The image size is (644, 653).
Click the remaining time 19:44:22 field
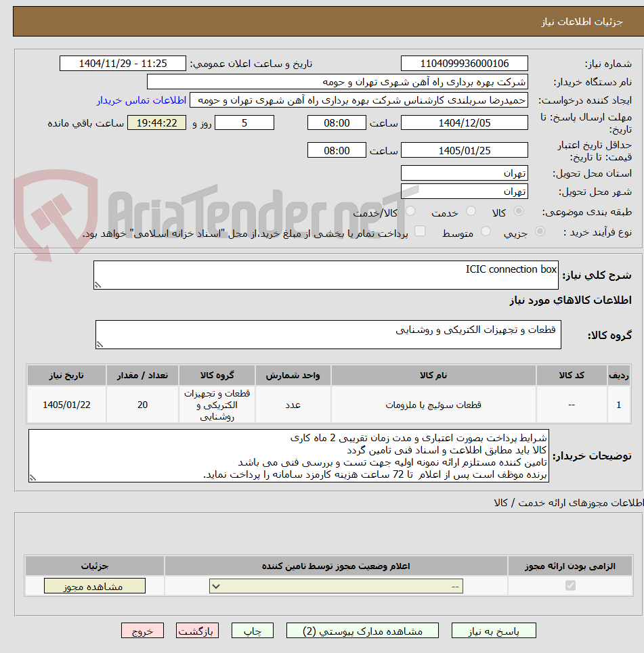pyautogui.click(x=156, y=123)
